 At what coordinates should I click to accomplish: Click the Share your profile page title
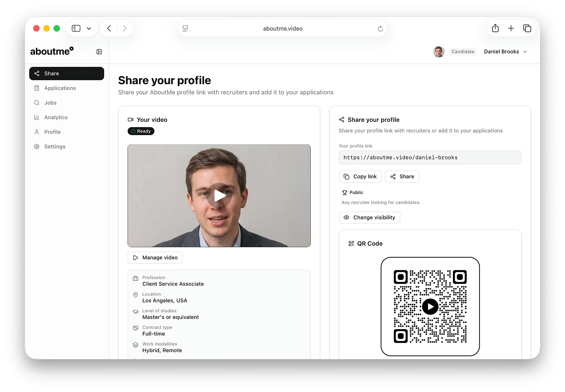[164, 81]
